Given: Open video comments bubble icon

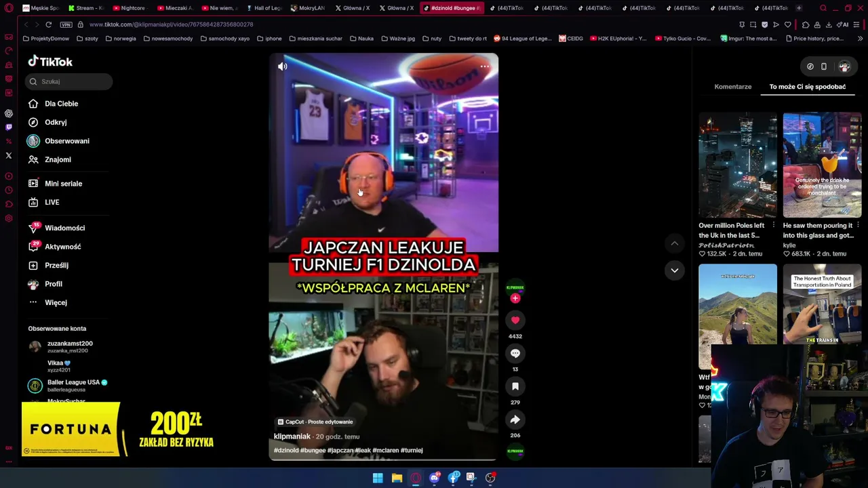Looking at the screenshot, I should tap(515, 353).
